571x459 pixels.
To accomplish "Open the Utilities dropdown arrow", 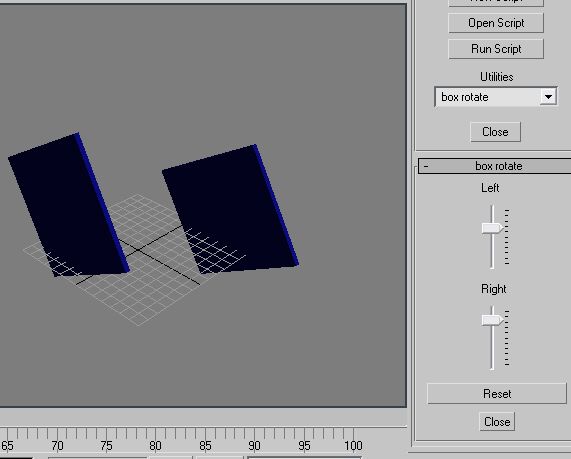I will (x=548, y=97).
